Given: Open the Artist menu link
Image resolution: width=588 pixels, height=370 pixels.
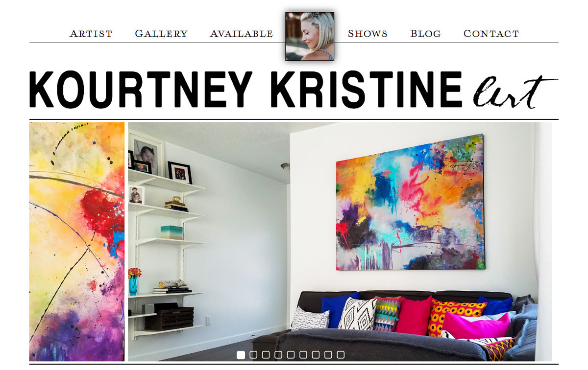Looking at the screenshot, I should pyautogui.click(x=91, y=34).
